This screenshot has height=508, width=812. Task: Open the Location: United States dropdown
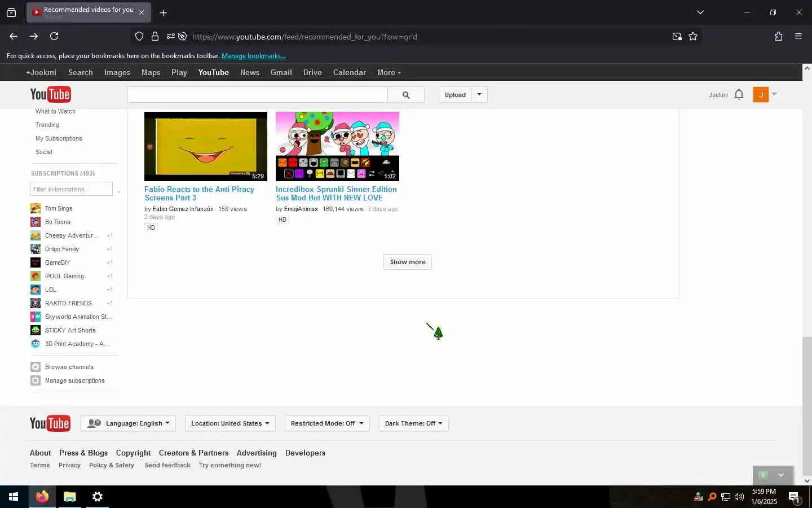pyautogui.click(x=230, y=423)
